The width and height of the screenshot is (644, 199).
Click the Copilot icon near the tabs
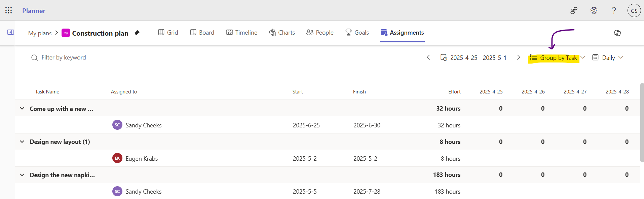(x=617, y=33)
